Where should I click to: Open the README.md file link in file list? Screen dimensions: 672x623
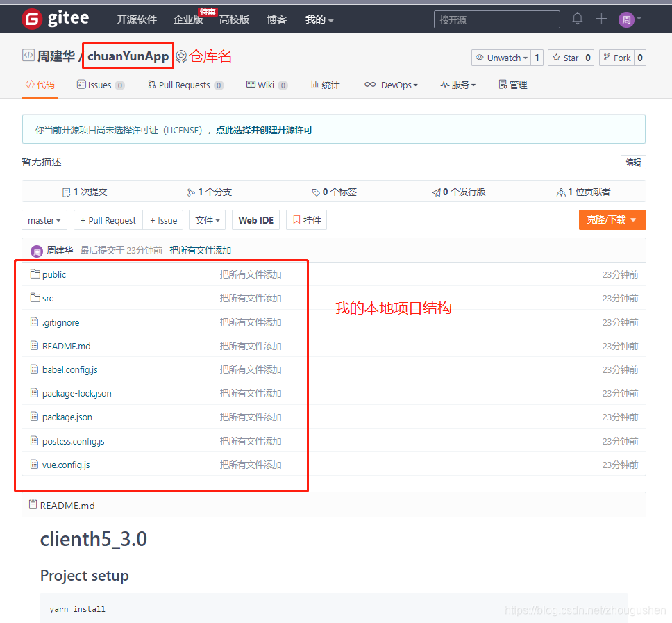(x=67, y=346)
